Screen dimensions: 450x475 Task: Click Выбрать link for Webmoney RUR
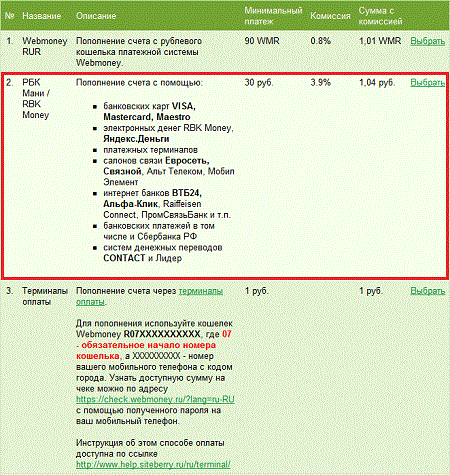(x=428, y=41)
